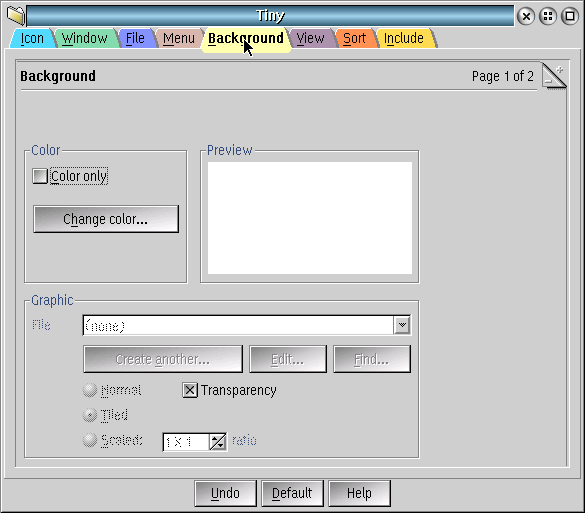Click the Change color... button
This screenshot has width=585, height=513.
106,219
